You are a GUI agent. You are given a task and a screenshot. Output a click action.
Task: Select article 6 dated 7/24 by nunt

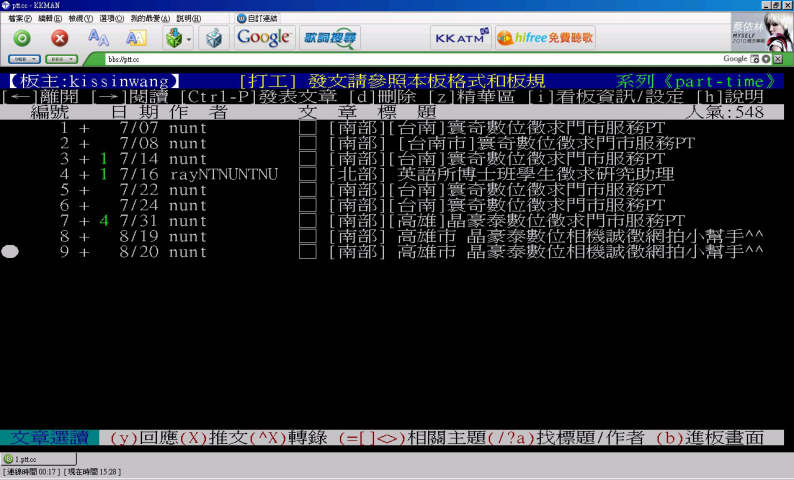[x=392, y=205]
